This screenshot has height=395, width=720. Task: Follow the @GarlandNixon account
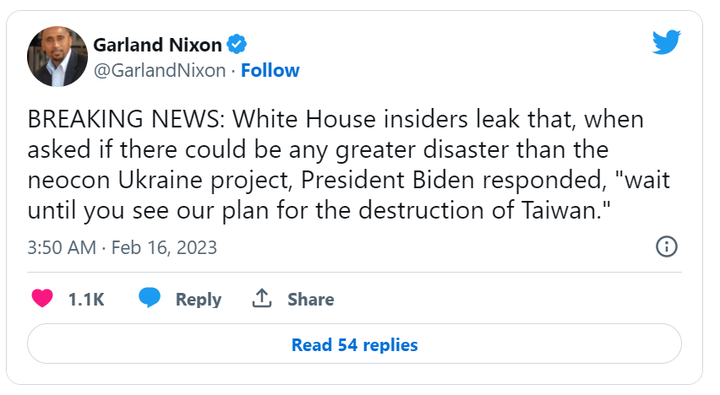(x=270, y=71)
